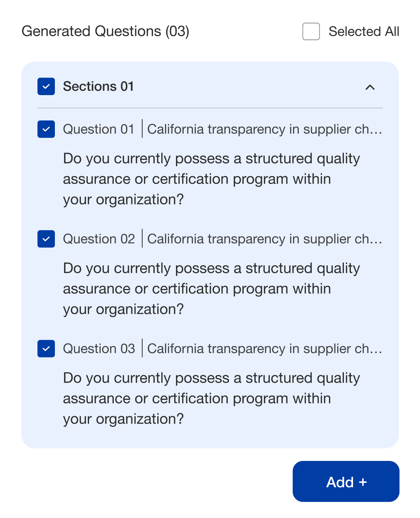The image size is (420, 518).
Task: Click the Generated Questions (03) heading
Action: pos(105,31)
